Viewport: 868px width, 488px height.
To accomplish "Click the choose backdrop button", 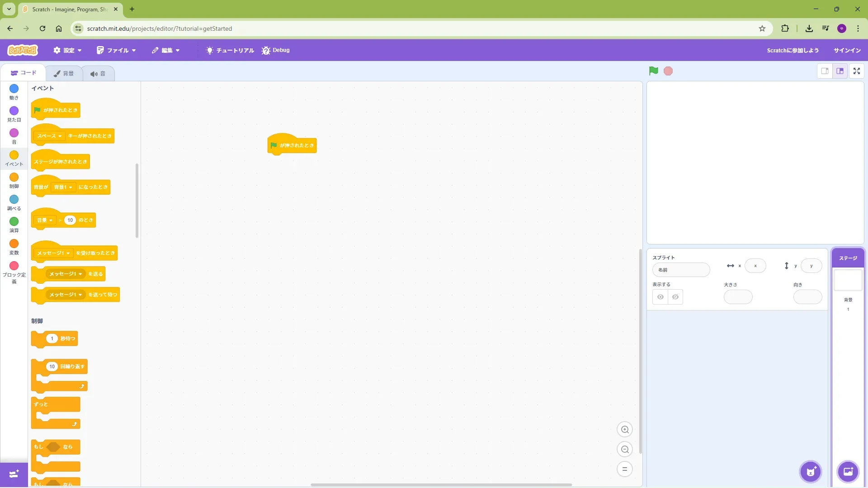I will click(848, 472).
